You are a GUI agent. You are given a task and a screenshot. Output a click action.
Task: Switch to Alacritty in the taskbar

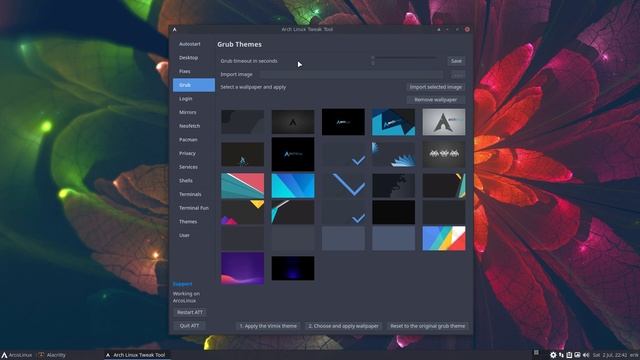pyautogui.click(x=52, y=355)
